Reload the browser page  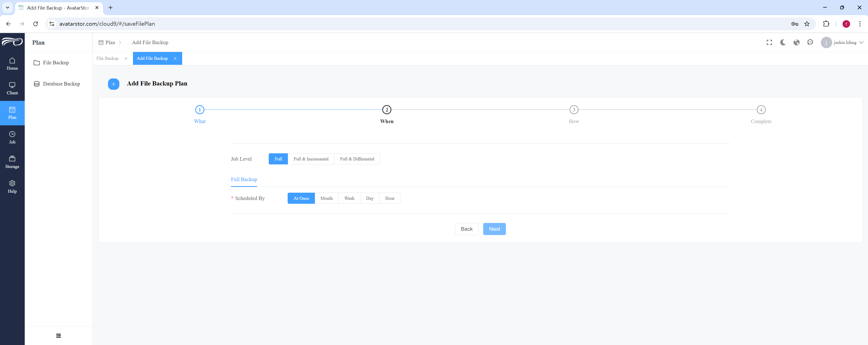[x=36, y=24]
